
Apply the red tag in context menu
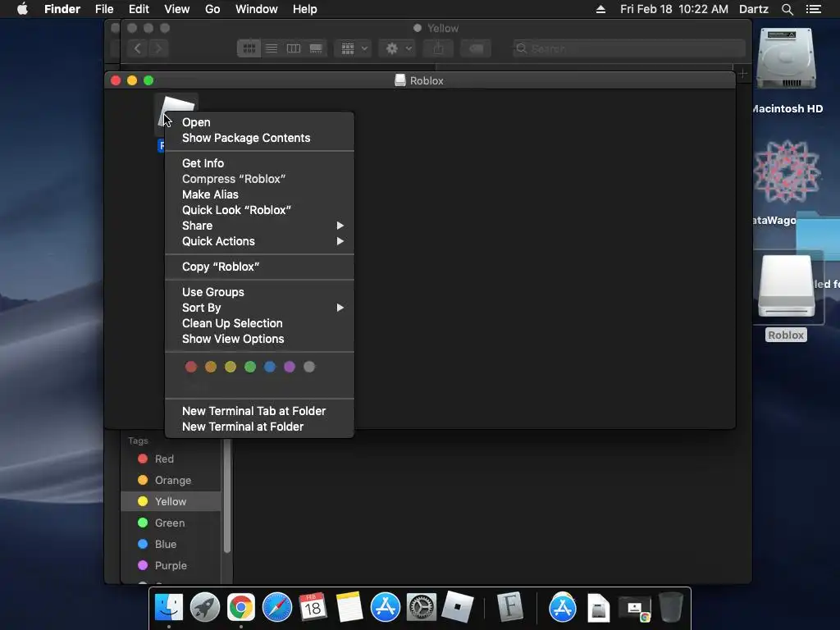(x=190, y=367)
